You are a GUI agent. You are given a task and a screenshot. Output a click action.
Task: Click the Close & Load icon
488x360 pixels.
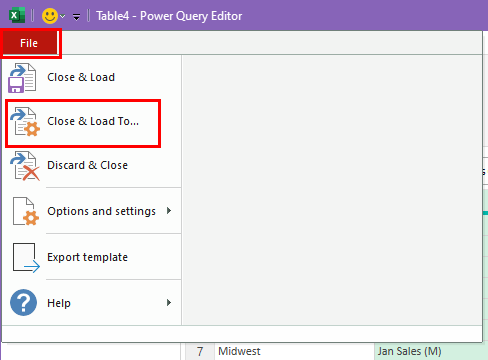[x=22, y=78]
